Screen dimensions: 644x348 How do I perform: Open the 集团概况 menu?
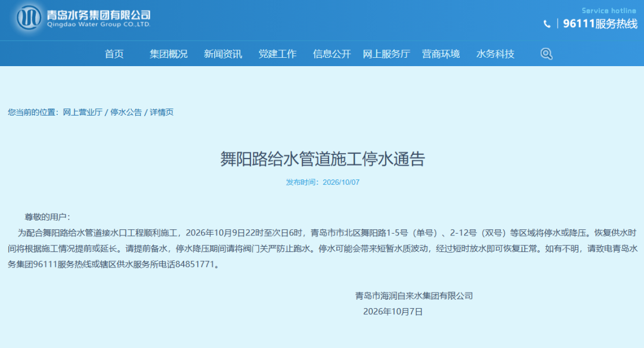[x=168, y=54]
